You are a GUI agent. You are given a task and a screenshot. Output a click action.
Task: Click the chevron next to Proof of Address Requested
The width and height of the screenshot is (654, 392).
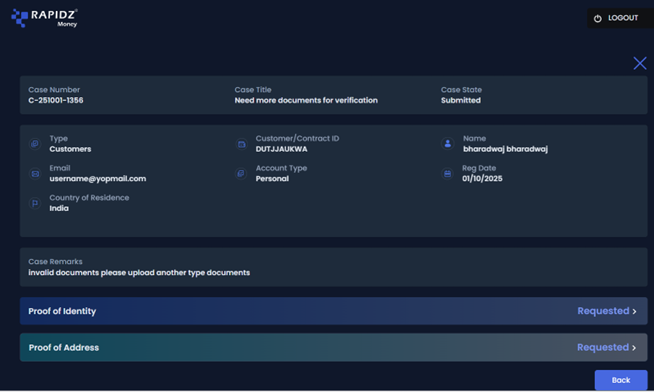(x=634, y=348)
